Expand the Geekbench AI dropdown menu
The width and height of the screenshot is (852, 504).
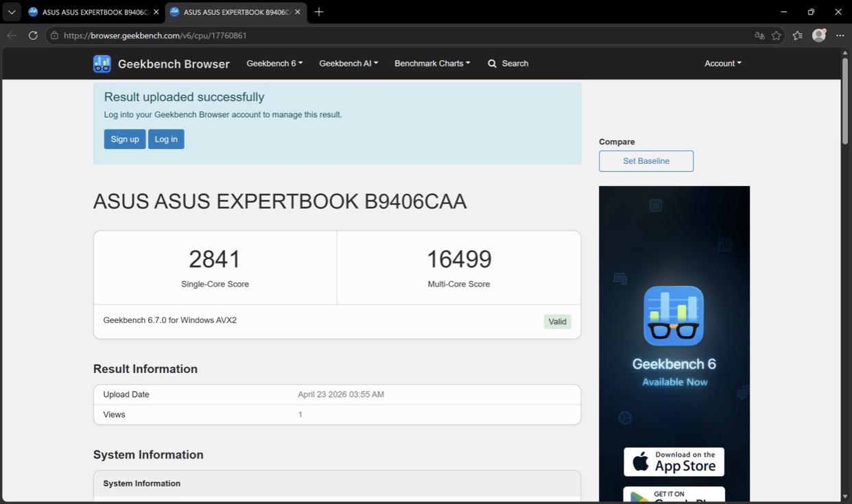(x=348, y=64)
